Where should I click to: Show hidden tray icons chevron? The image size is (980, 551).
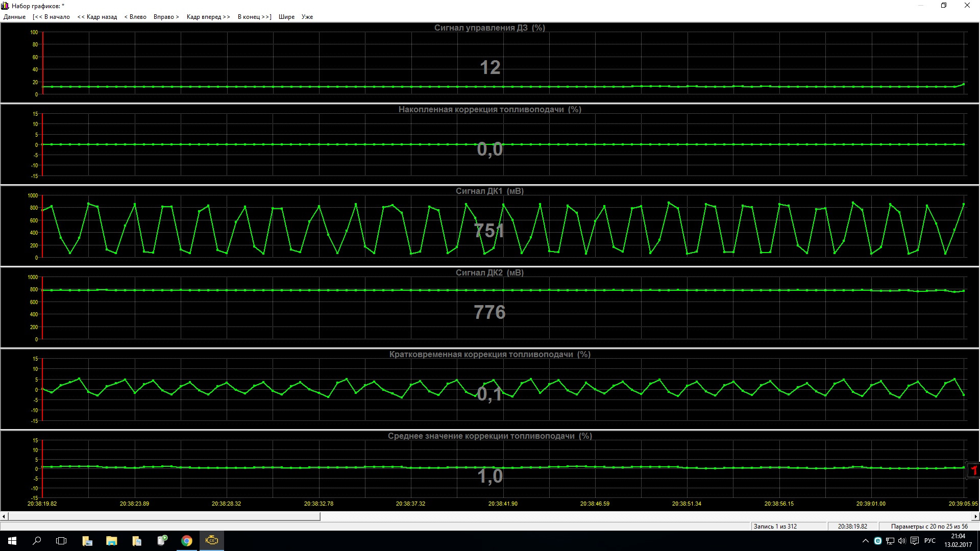[x=865, y=541]
